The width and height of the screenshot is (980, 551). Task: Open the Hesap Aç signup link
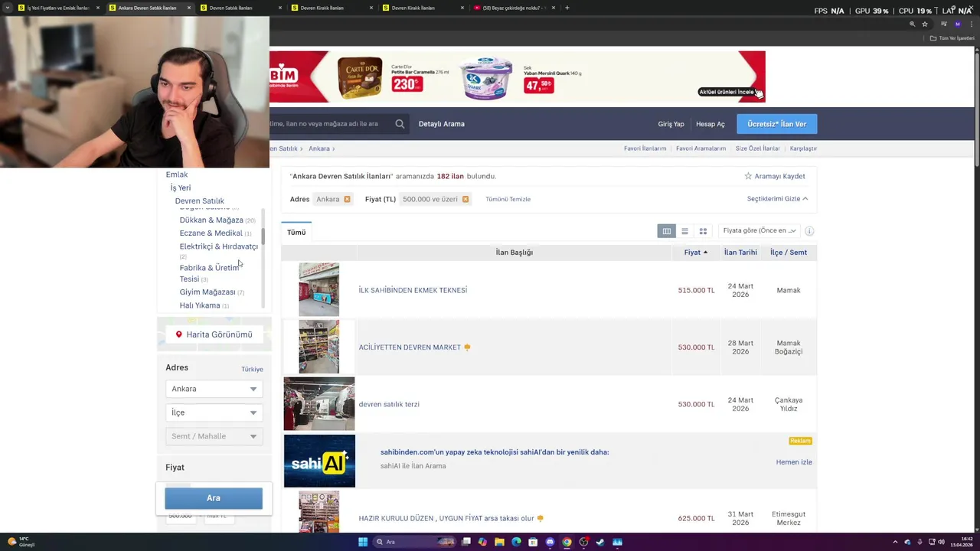point(710,124)
